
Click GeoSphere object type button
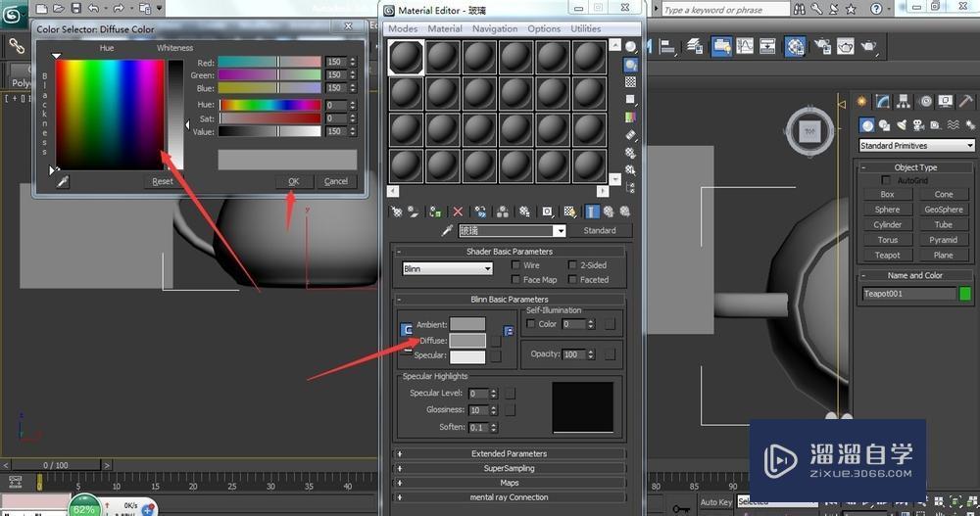point(943,210)
